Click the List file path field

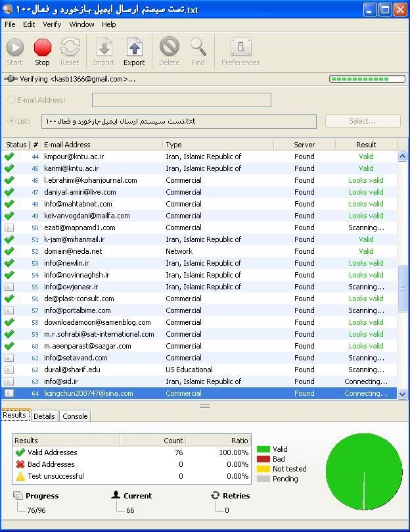[179, 121]
